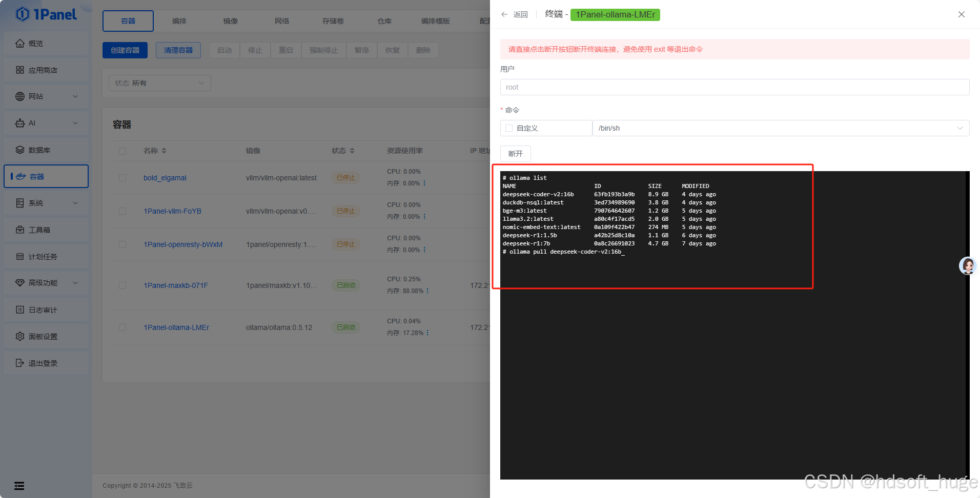The width and height of the screenshot is (980, 498).
Task: Click the 用户 root input field
Action: pos(734,87)
